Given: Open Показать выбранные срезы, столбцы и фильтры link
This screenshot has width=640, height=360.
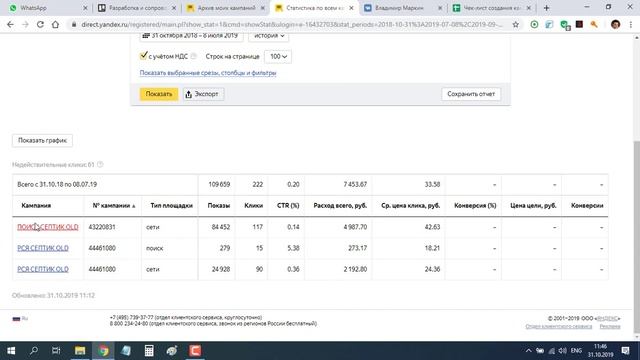Looking at the screenshot, I should coord(208,73).
